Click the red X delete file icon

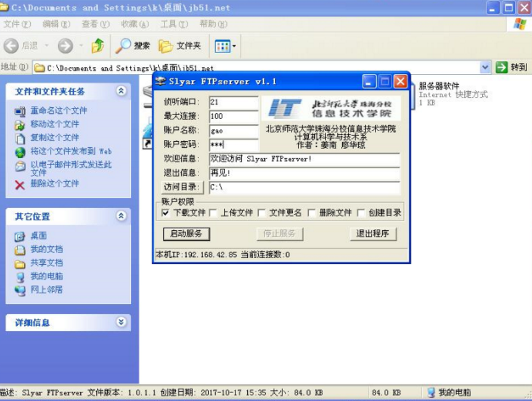coord(20,185)
